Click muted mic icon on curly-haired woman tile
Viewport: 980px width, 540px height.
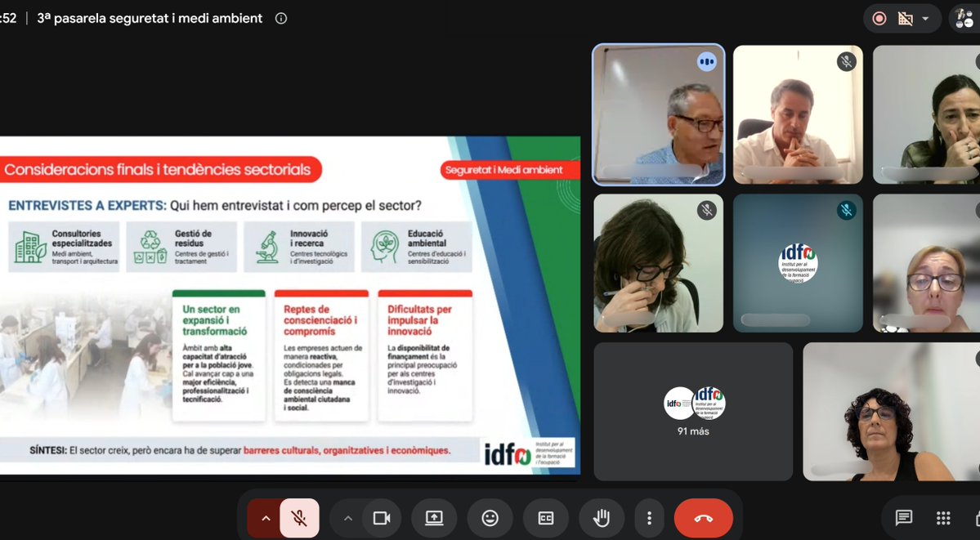pos(706,210)
